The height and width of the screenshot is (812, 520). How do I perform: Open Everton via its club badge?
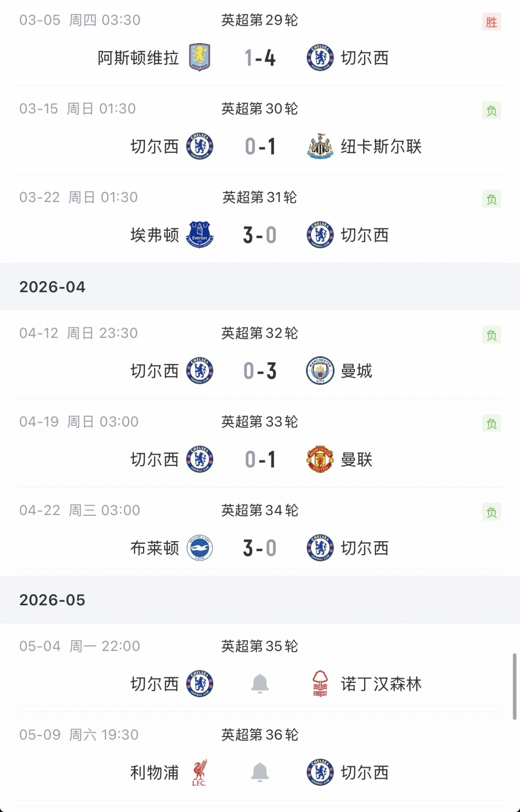(x=199, y=235)
